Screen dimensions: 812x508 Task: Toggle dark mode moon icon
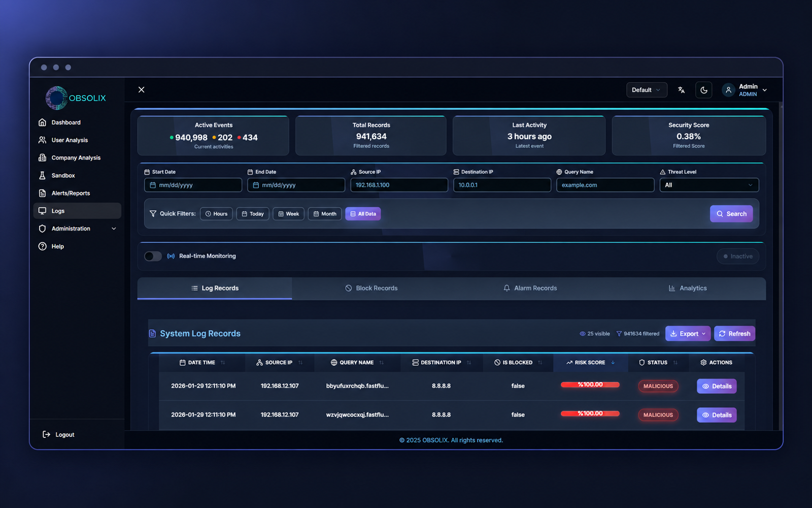pyautogui.click(x=703, y=90)
